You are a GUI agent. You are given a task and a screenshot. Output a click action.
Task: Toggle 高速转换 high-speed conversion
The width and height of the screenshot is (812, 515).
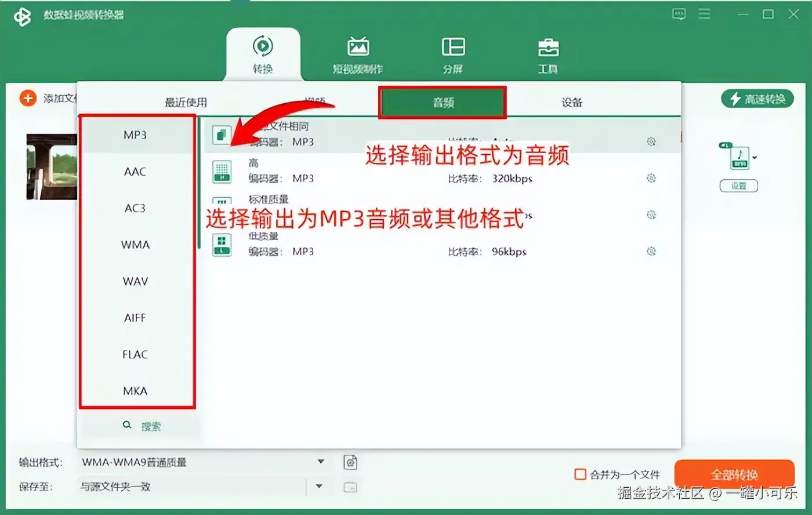click(x=757, y=99)
